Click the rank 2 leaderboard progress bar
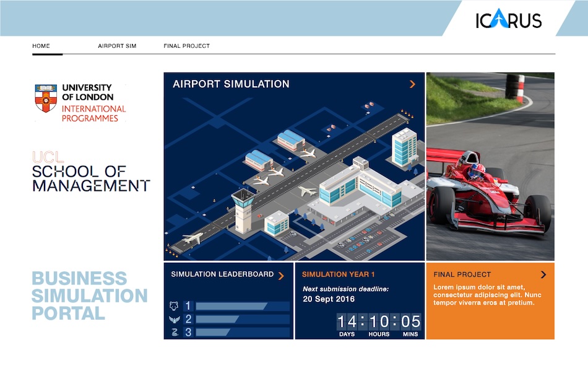The width and height of the screenshot is (588, 368). (x=242, y=319)
